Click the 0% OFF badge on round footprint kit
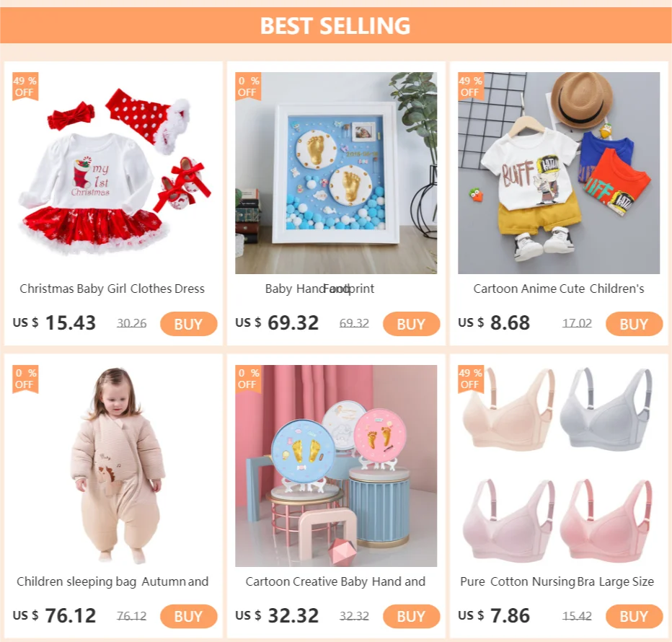 [x=248, y=379]
